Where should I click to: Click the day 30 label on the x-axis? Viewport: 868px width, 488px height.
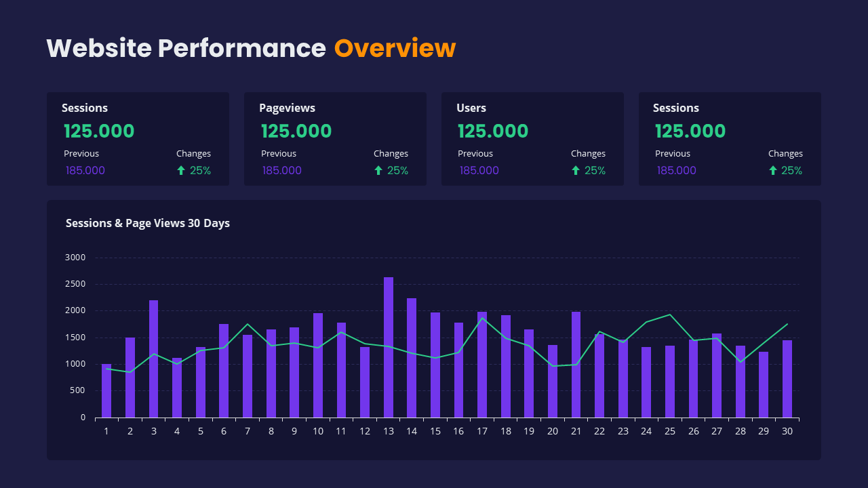(787, 430)
